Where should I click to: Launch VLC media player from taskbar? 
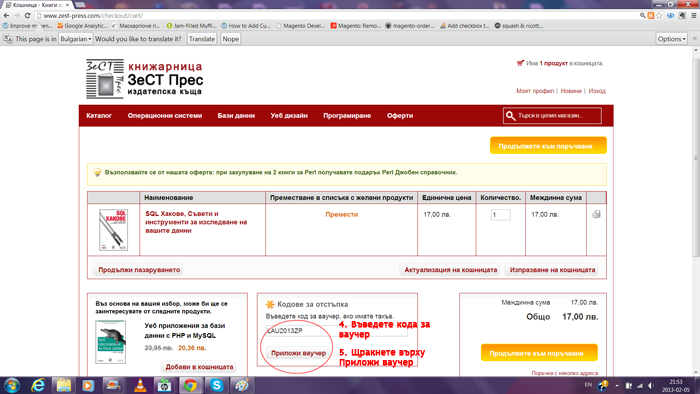coord(140,385)
